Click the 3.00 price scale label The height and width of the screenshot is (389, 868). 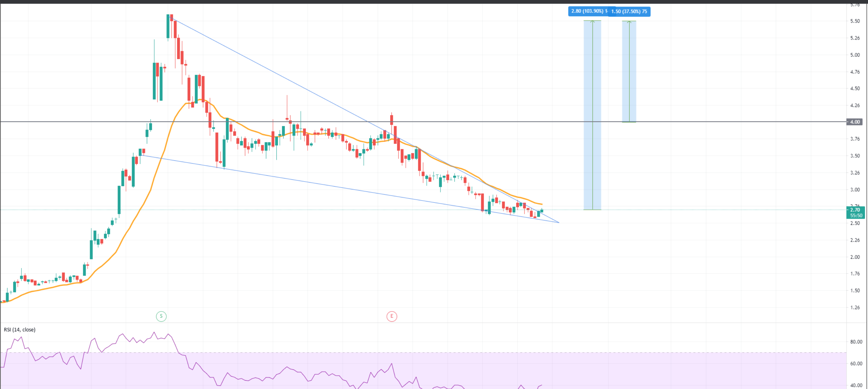click(855, 190)
